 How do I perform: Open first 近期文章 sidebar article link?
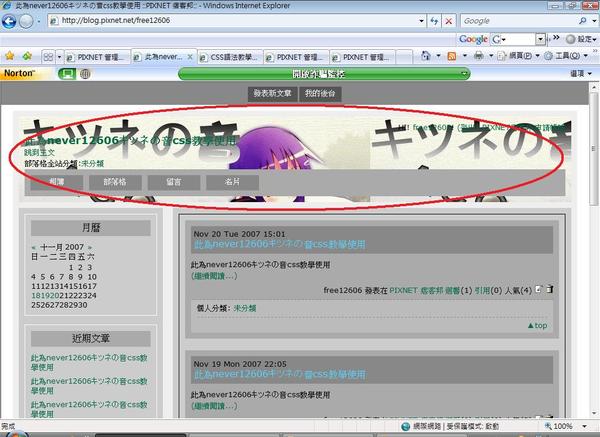click(89, 362)
